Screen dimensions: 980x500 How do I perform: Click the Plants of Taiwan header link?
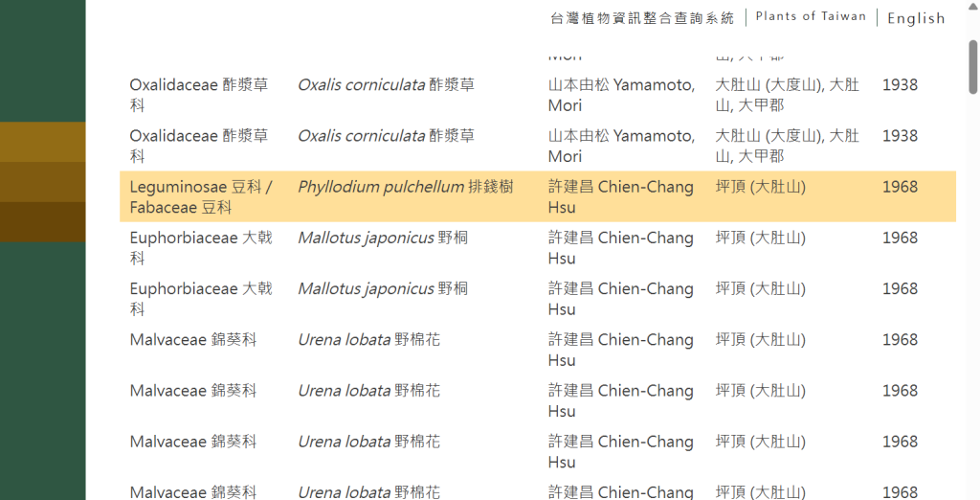(x=811, y=16)
